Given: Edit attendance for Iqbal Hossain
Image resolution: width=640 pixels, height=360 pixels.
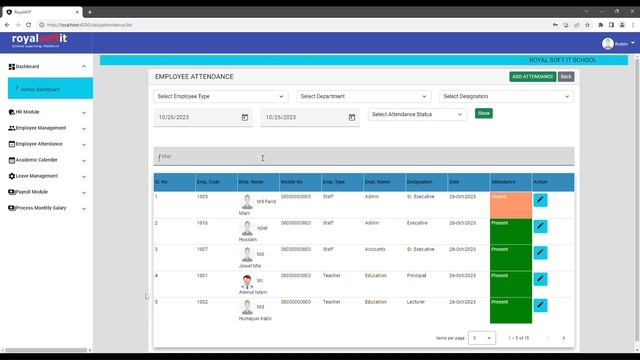Looking at the screenshot, I should (x=540, y=226).
